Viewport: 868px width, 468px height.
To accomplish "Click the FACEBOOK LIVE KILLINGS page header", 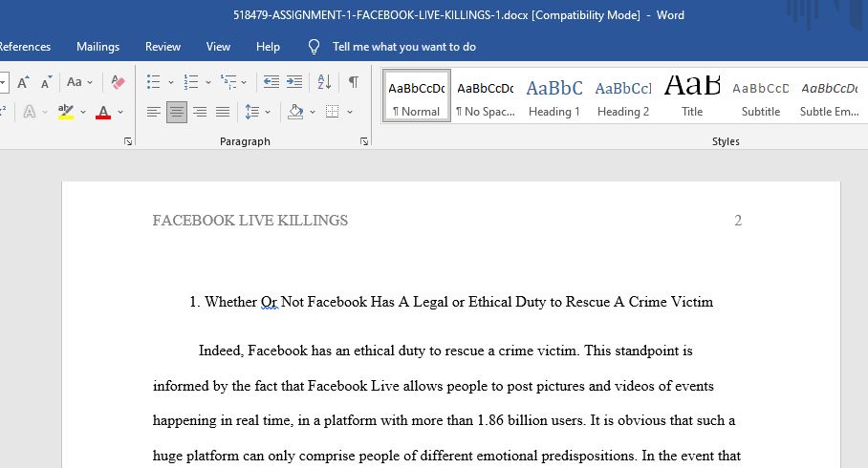I will (x=250, y=221).
